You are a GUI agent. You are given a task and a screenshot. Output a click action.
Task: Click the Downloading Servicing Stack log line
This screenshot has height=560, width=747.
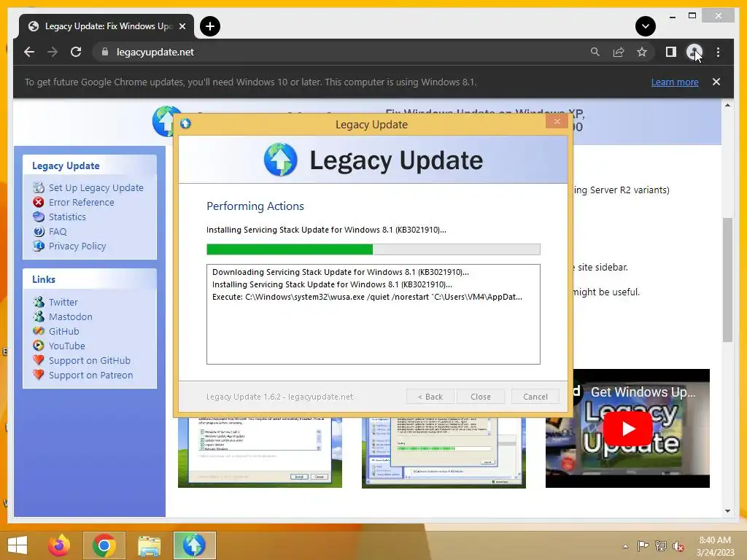(x=340, y=272)
